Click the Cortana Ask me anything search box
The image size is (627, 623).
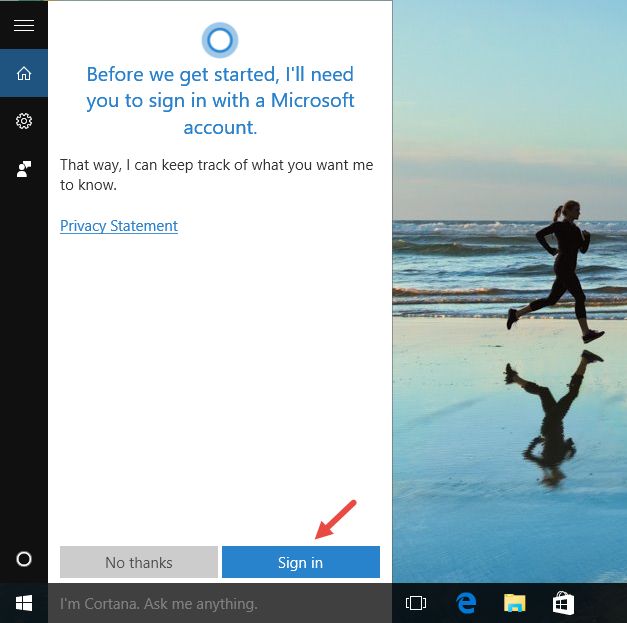coord(220,603)
